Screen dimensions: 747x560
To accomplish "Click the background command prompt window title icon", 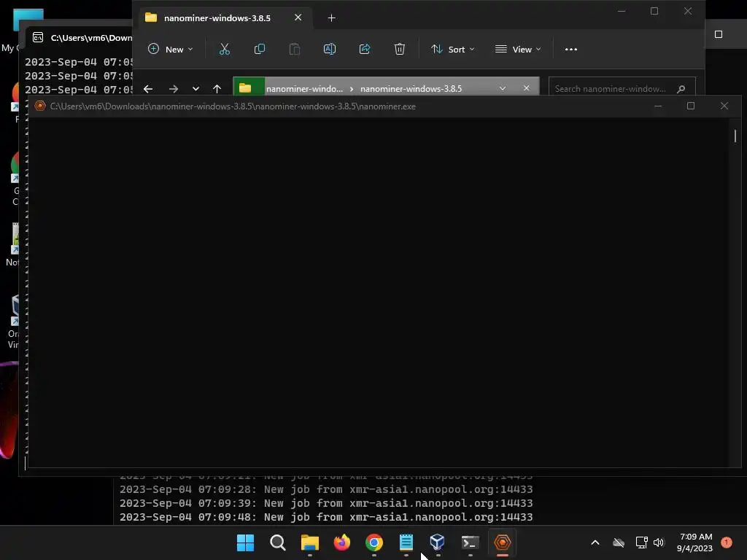I will pyautogui.click(x=38, y=38).
